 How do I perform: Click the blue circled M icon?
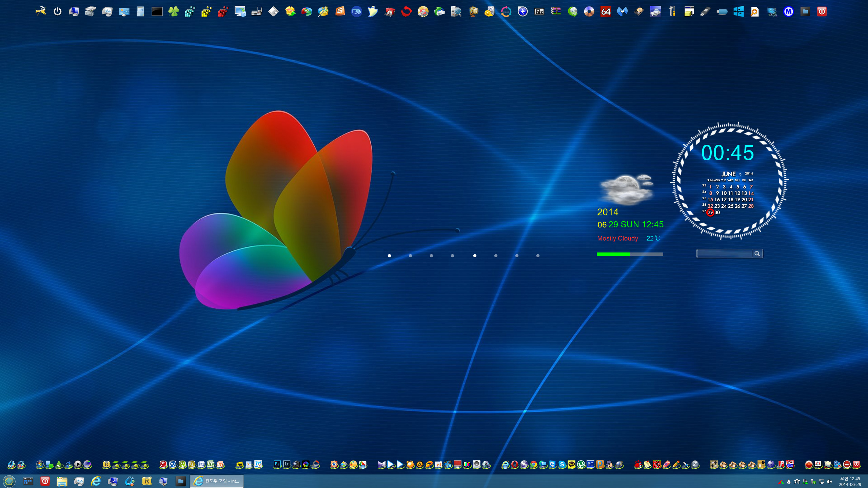coord(788,12)
